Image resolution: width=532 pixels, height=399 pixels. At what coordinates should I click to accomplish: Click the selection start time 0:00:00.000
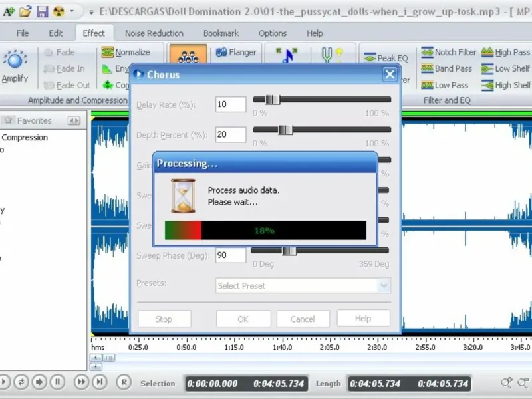212,384
